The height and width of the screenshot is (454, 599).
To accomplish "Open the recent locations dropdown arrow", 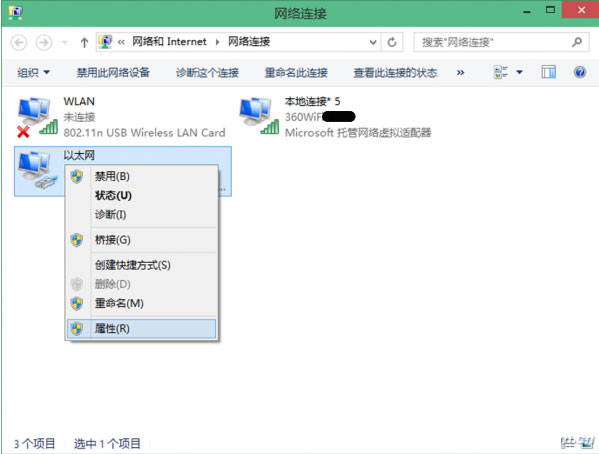I will pyautogui.click(x=65, y=42).
